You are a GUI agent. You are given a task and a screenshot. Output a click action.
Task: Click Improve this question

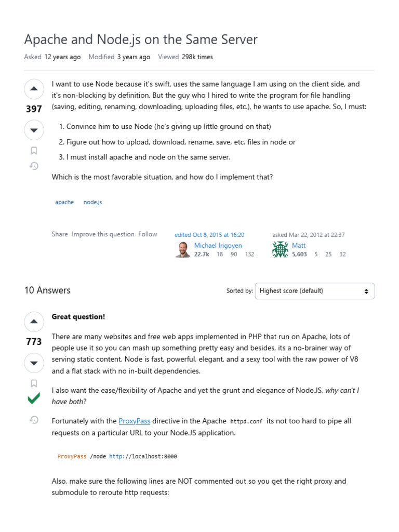(103, 234)
